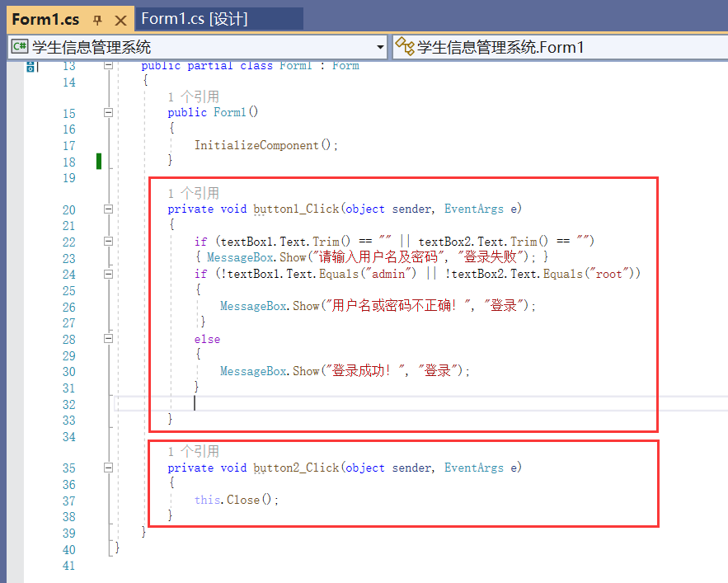Click the class icon beside 学生信息管理系统.Form1
Screen dimensions: 728x583
click(x=404, y=47)
